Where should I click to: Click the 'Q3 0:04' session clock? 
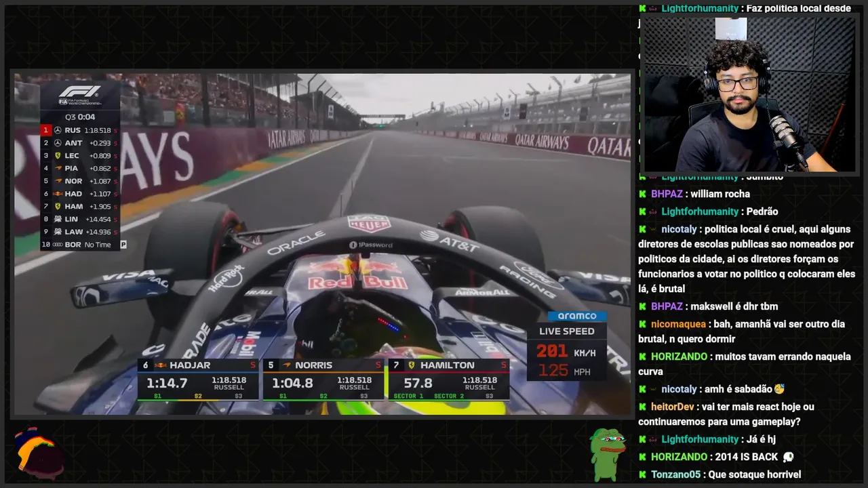80,117
